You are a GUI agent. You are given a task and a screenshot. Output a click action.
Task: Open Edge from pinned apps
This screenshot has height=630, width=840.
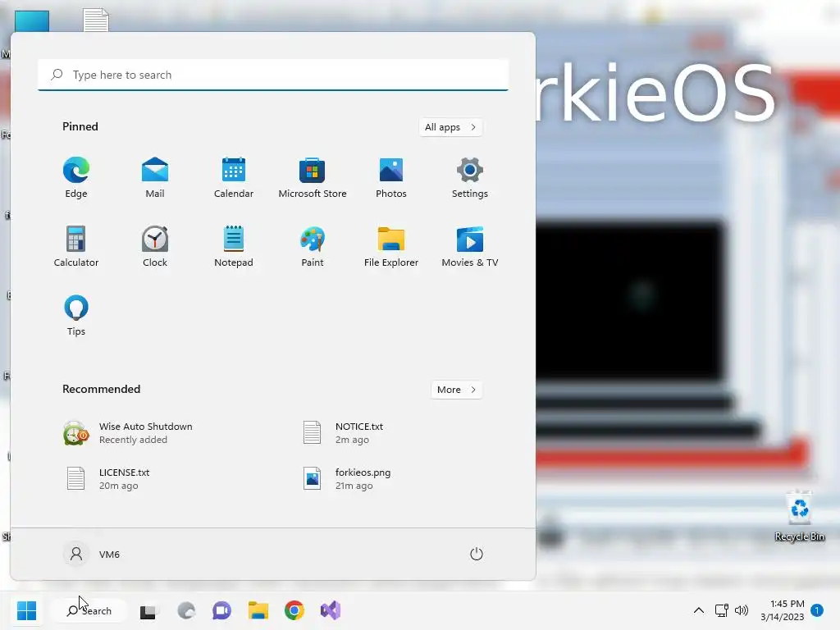76,177
